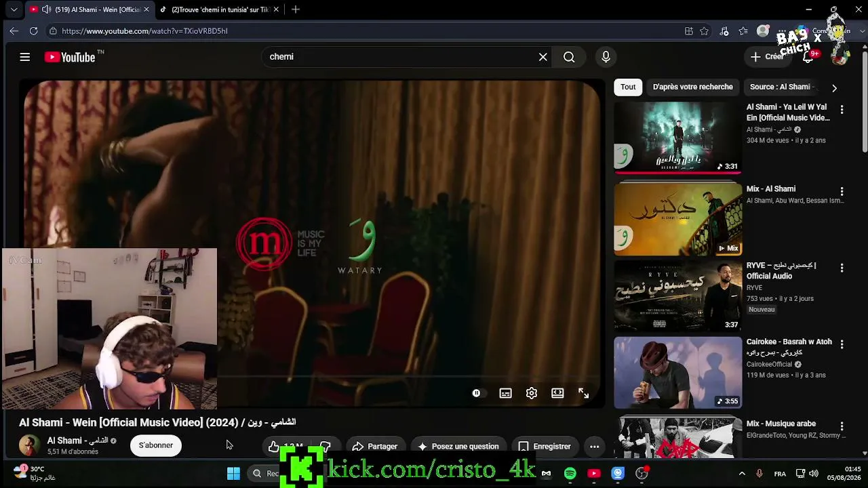Open options for the RYVE video
This screenshot has height=488, width=868.
[x=842, y=268]
